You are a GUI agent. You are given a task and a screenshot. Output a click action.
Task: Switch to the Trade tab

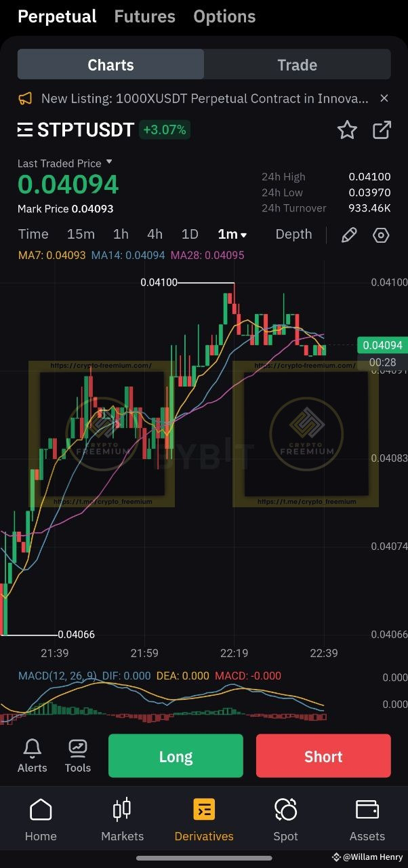click(297, 65)
